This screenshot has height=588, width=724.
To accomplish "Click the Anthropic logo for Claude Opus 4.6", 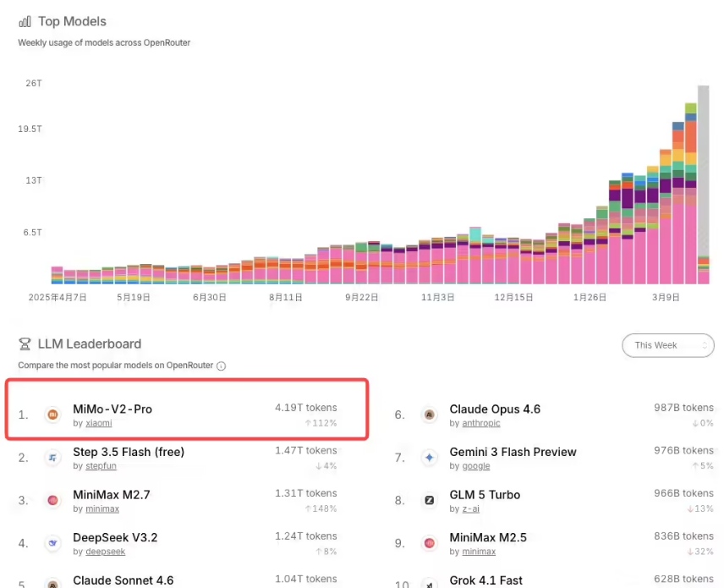I will (430, 415).
